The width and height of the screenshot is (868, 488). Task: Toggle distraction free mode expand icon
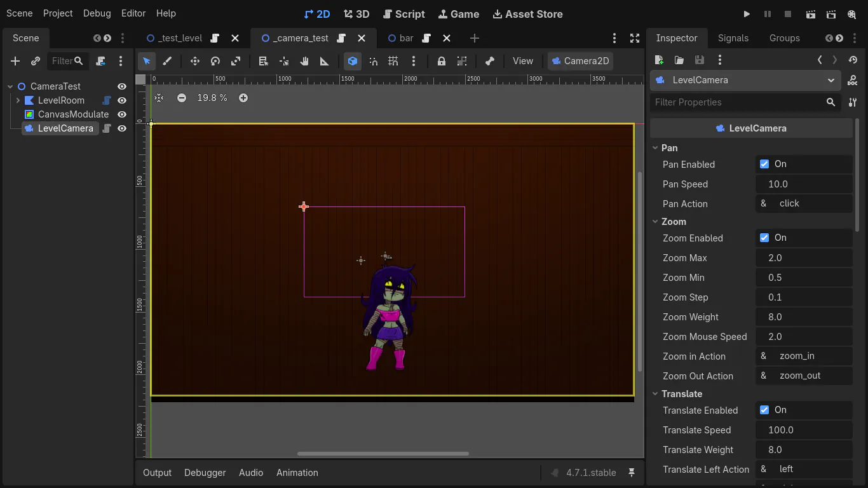pos(635,38)
